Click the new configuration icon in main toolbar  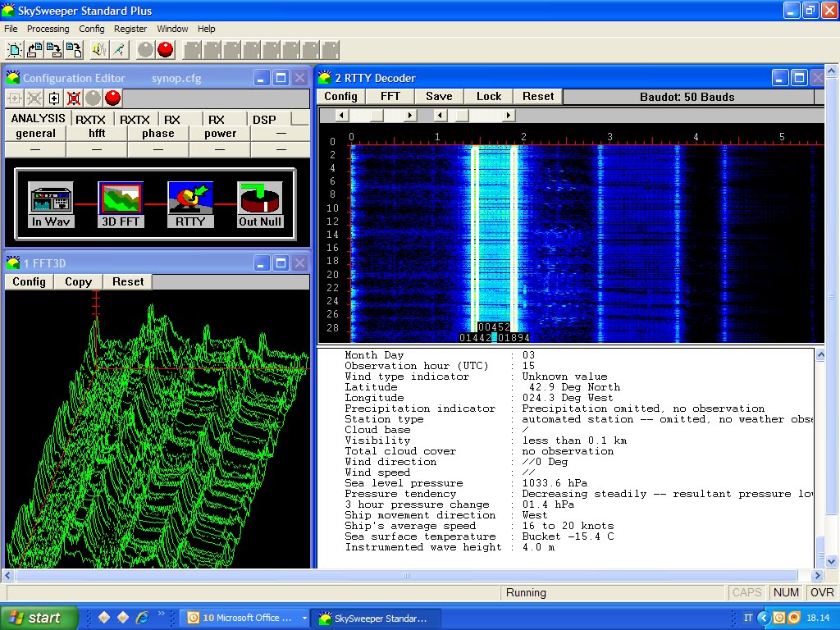(x=14, y=50)
